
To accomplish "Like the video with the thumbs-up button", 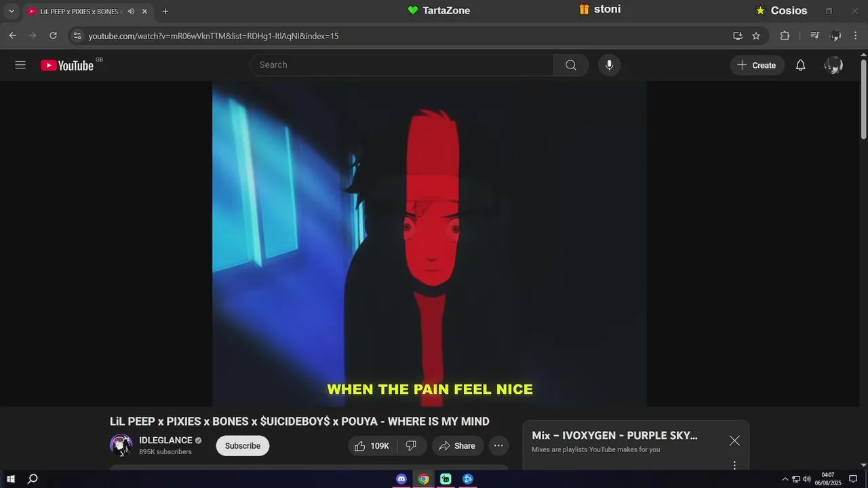I will pyautogui.click(x=372, y=446).
